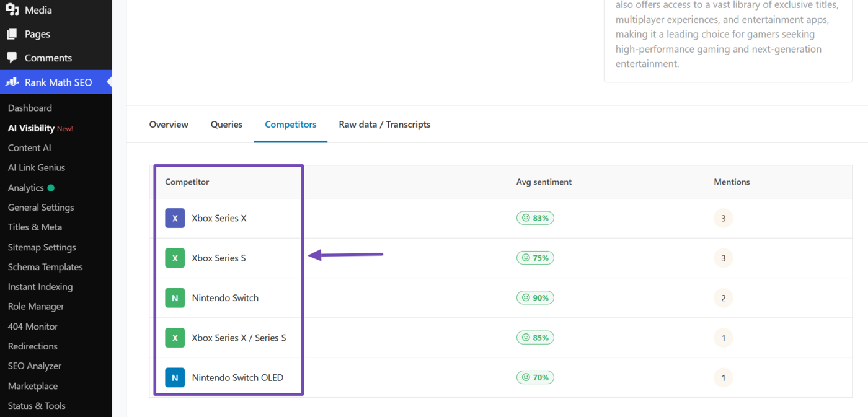The height and width of the screenshot is (417, 868).
Task: Click the green N avatar for Nintendo Switch
Action: 175,298
